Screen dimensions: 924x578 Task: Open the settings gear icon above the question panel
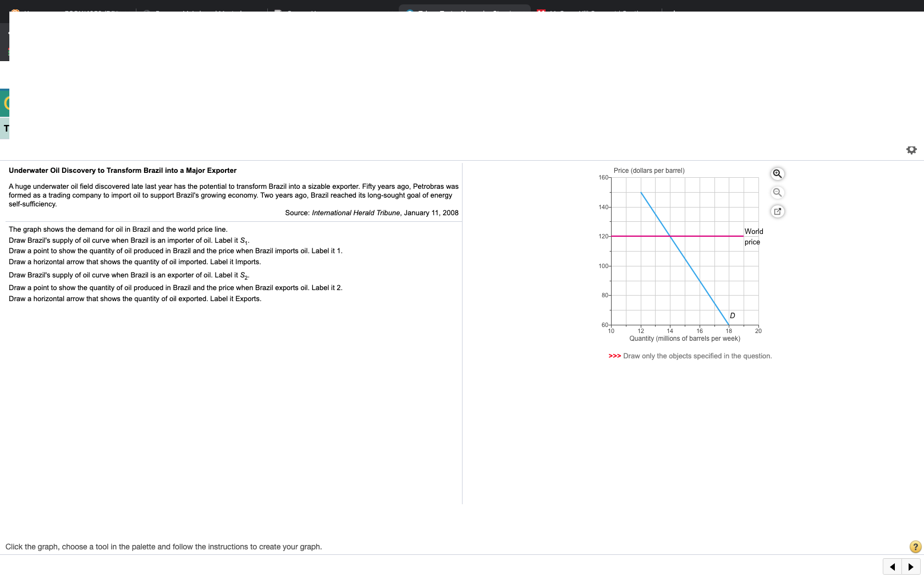911,149
